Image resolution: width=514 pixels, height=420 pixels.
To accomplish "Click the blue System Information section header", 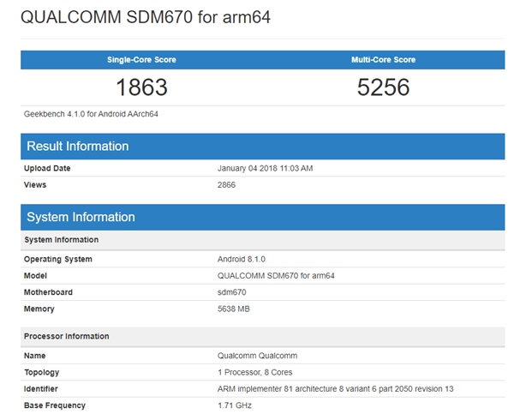I will point(81,217).
